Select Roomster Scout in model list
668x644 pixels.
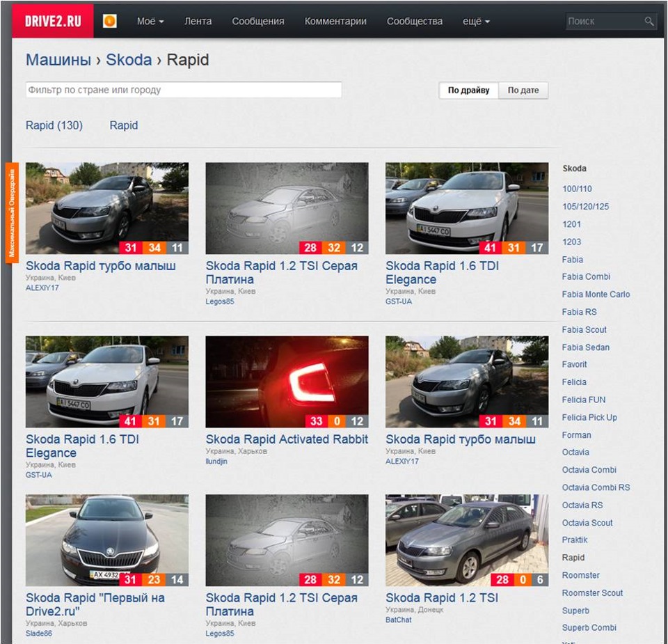pos(592,593)
